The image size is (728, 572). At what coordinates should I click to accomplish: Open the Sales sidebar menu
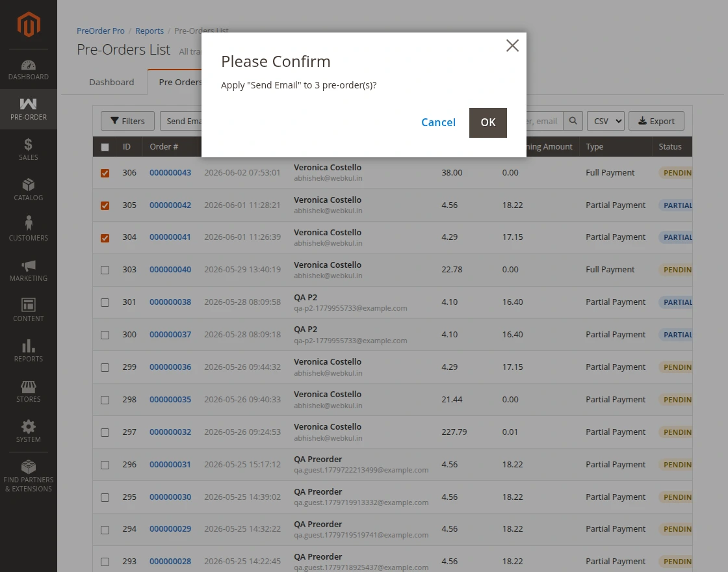tap(29, 149)
